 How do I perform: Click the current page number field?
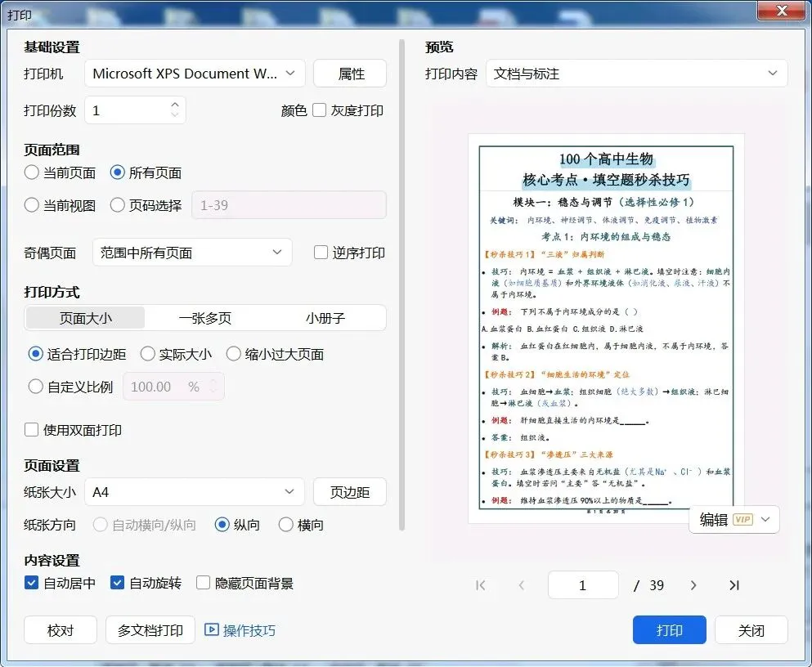coord(583,585)
